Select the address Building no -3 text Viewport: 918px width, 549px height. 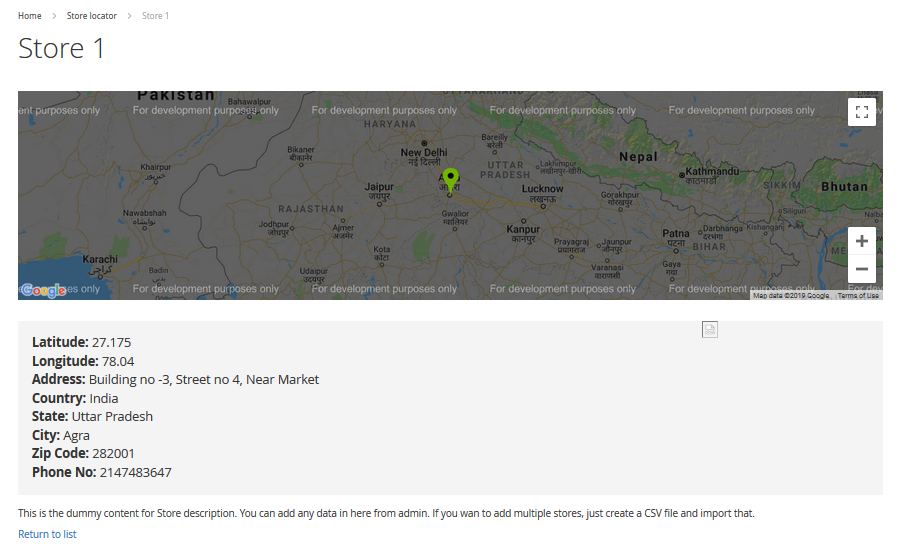coord(204,379)
